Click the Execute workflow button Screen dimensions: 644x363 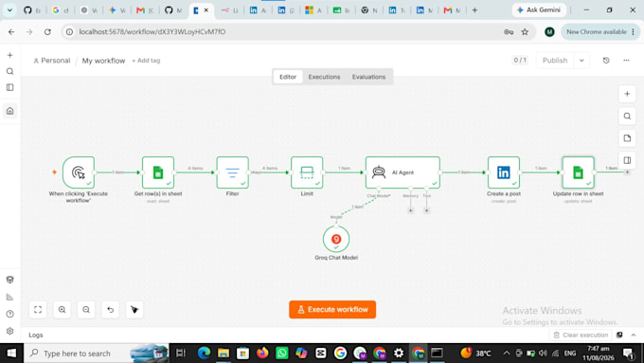[x=332, y=310]
